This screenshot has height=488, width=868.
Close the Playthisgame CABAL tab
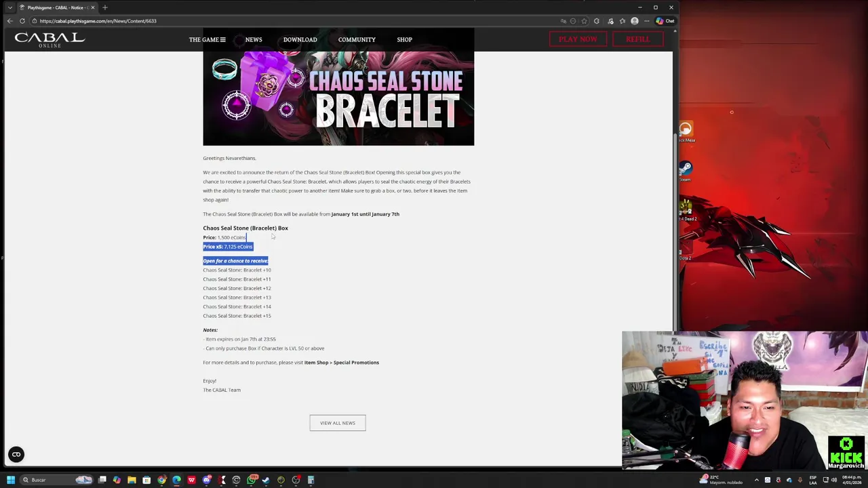click(x=93, y=7)
